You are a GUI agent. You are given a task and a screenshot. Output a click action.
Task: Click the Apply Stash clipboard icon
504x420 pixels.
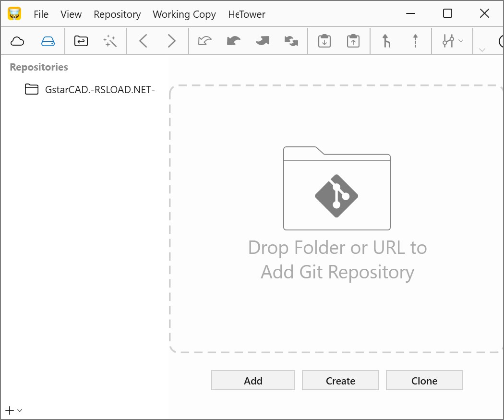[x=353, y=41]
